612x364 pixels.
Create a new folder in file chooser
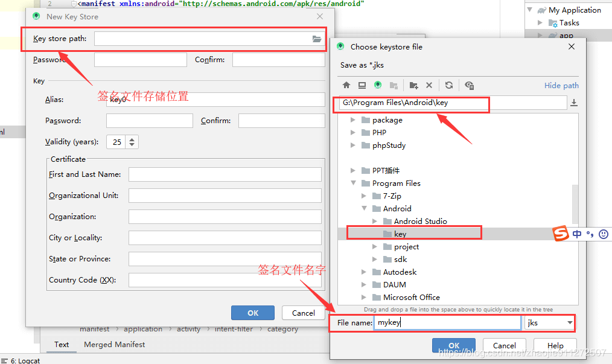click(x=413, y=86)
